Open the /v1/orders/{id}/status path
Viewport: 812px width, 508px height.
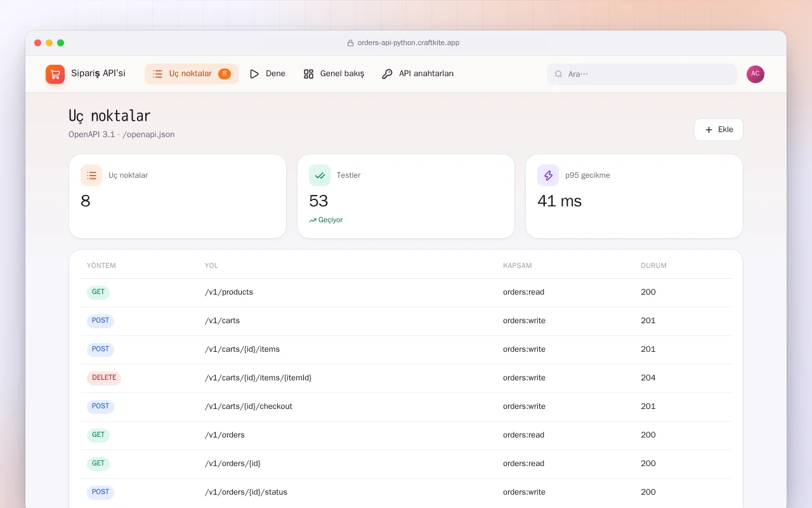click(246, 492)
